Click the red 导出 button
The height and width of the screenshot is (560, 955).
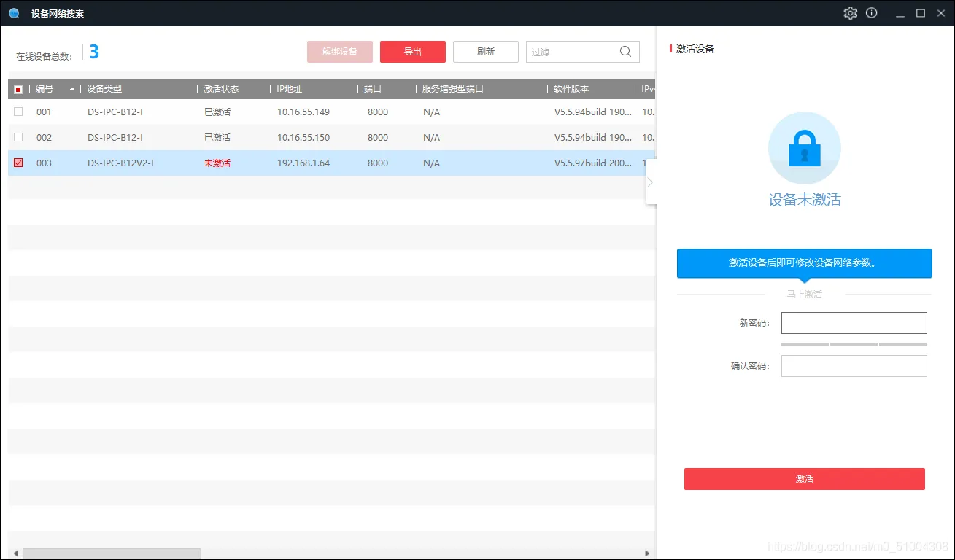(413, 52)
